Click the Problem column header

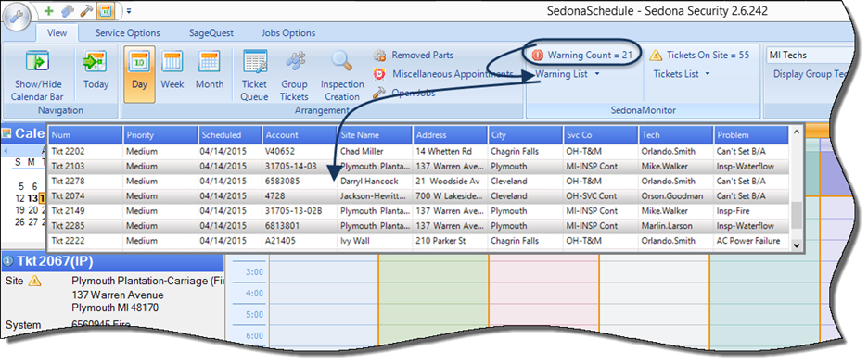751,135
